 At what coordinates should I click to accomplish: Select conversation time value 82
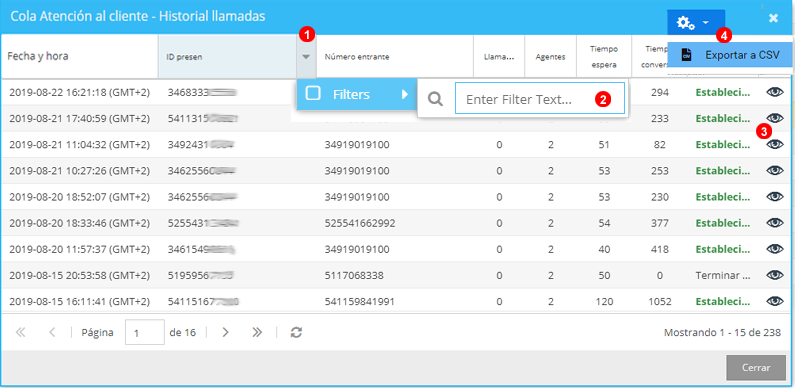point(660,145)
